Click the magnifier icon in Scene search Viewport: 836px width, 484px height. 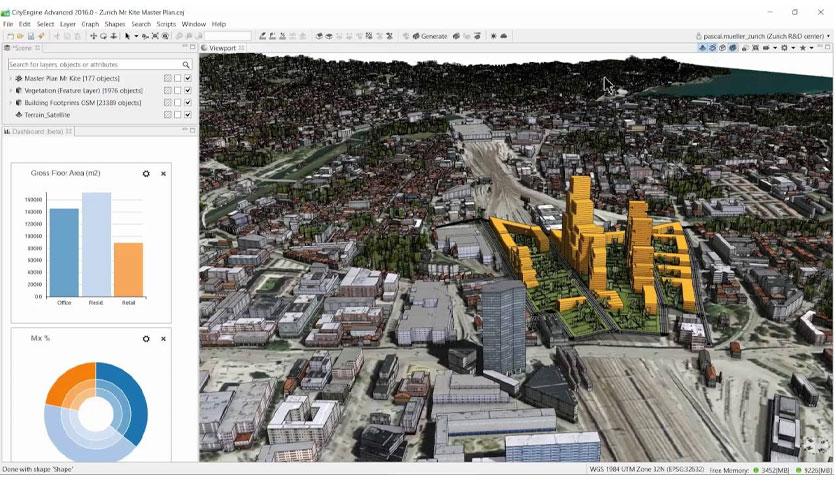[186, 64]
